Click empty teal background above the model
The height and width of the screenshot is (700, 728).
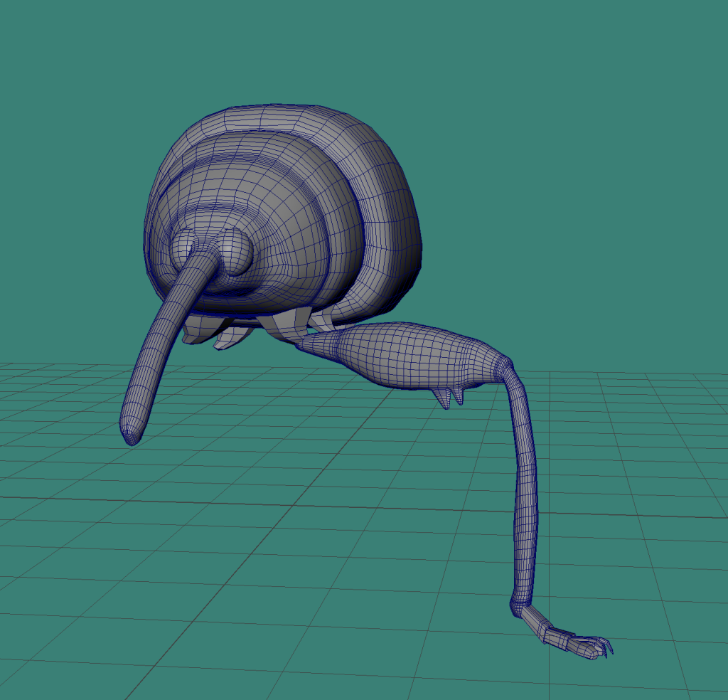click(355, 50)
